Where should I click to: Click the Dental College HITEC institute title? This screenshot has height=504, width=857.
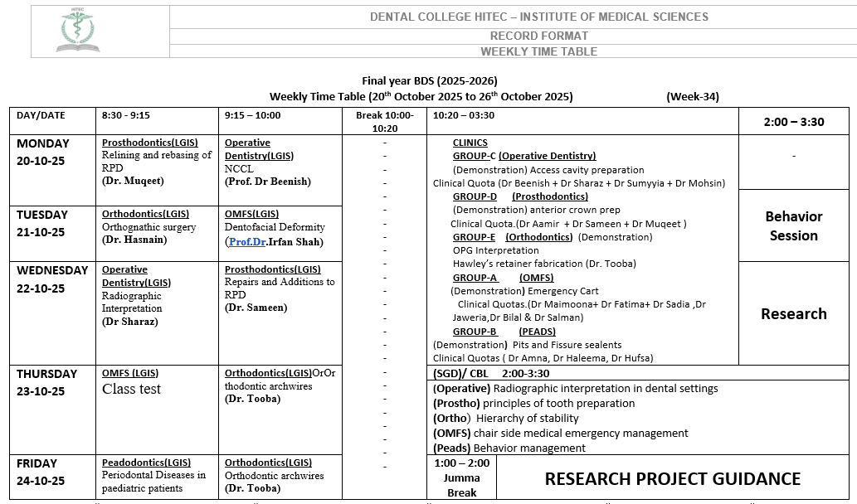(x=538, y=17)
